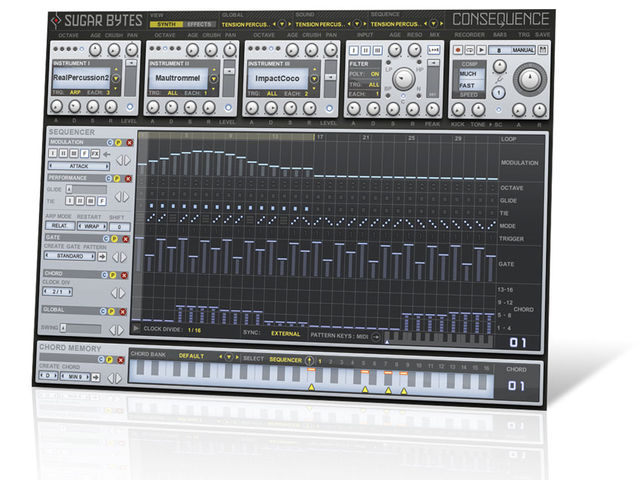Click the Recorder loop button

point(470,50)
